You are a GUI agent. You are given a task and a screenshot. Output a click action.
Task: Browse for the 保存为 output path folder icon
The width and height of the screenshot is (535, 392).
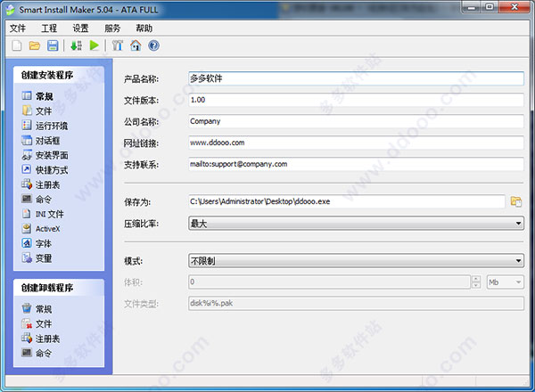(516, 201)
